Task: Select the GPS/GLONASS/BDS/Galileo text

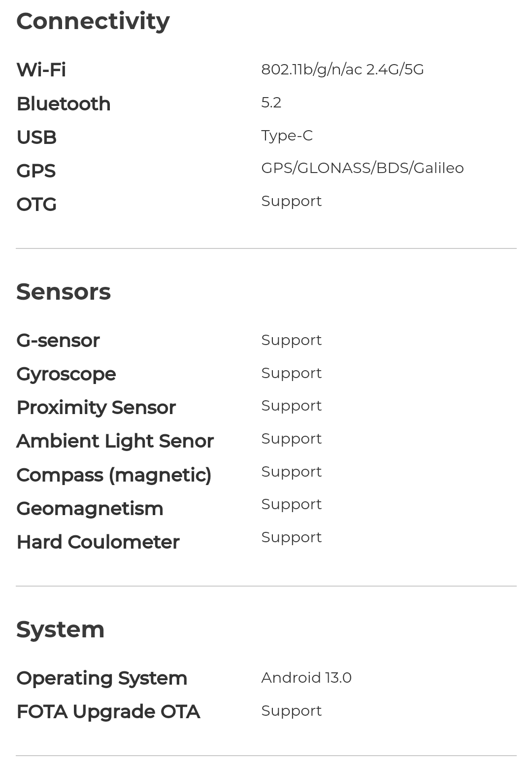Action: (x=363, y=168)
